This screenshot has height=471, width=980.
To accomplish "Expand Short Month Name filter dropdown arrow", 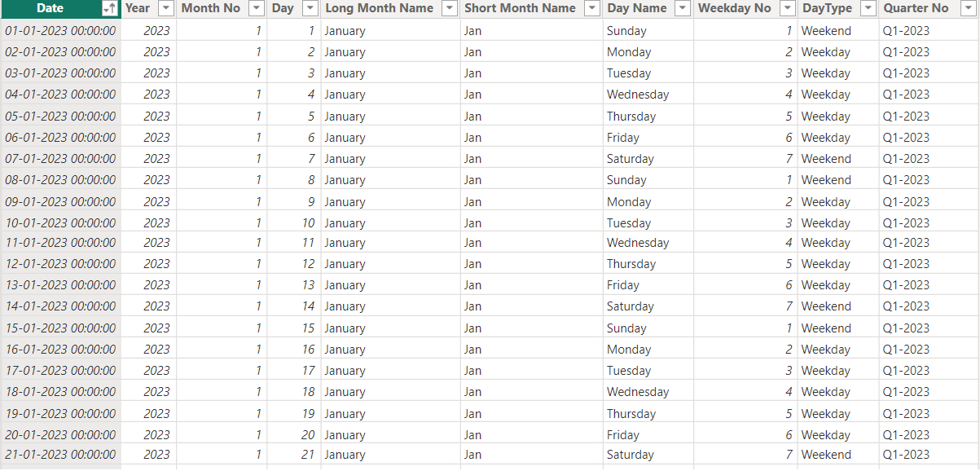I will (x=591, y=8).
